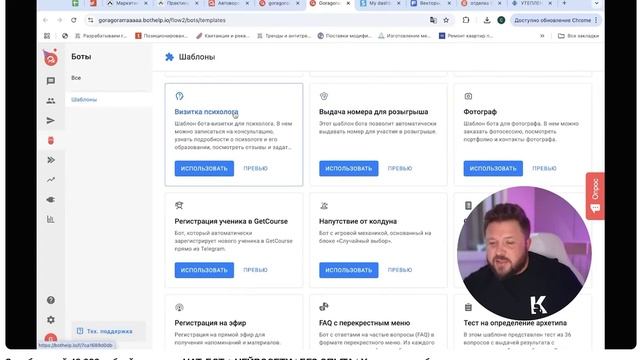The image size is (640, 360).
Task: Open the Позиционирование bookmark
Action: point(161,36)
